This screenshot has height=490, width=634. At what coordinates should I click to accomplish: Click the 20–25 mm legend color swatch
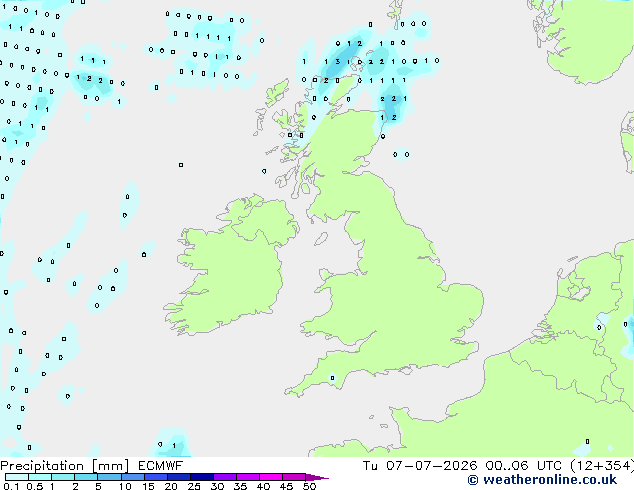pyautogui.click(x=178, y=477)
